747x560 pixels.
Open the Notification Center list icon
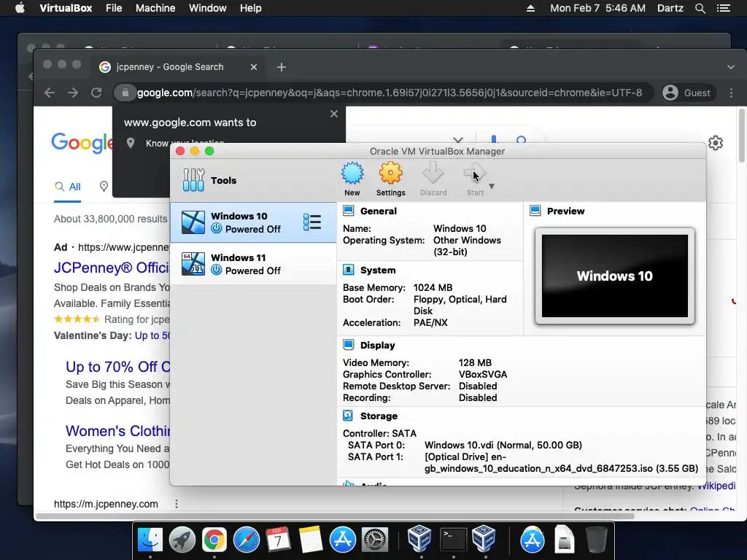point(724,8)
